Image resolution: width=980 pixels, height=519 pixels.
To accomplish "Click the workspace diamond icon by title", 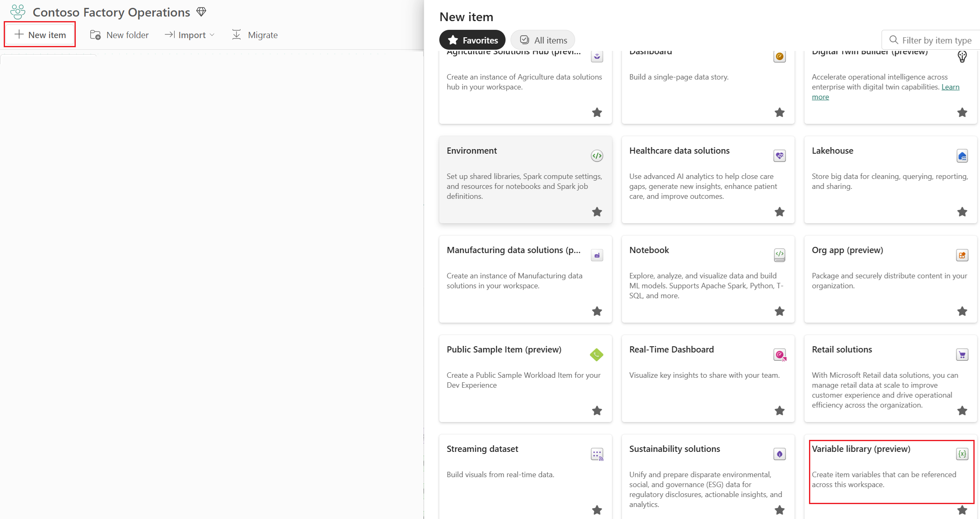I will [201, 12].
